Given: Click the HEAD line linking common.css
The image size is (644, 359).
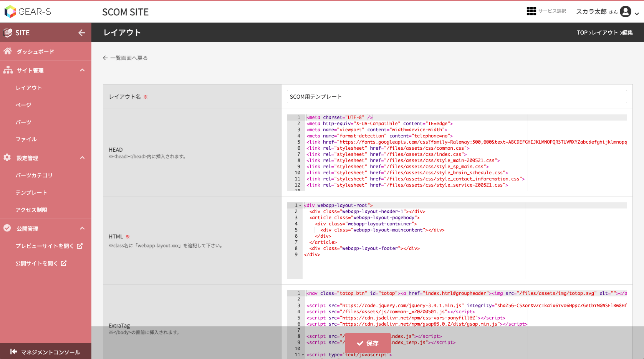Looking at the screenshot, I should tap(388, 148).
